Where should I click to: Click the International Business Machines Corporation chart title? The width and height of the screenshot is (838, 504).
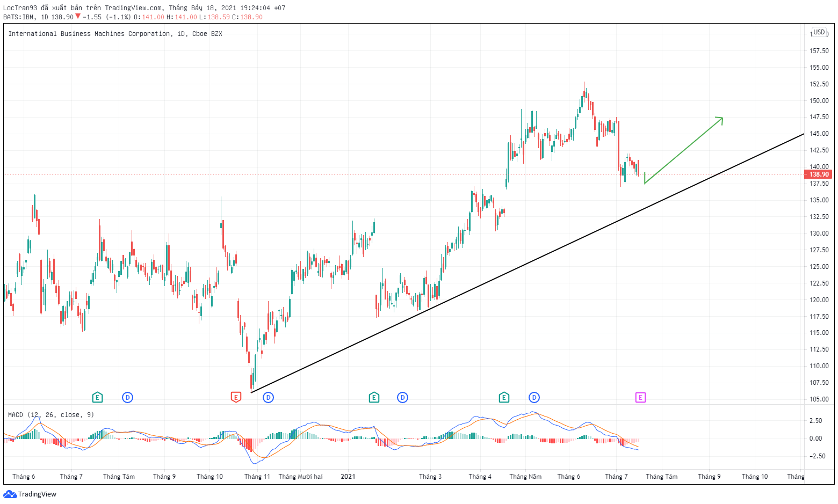tap(115, 34)
